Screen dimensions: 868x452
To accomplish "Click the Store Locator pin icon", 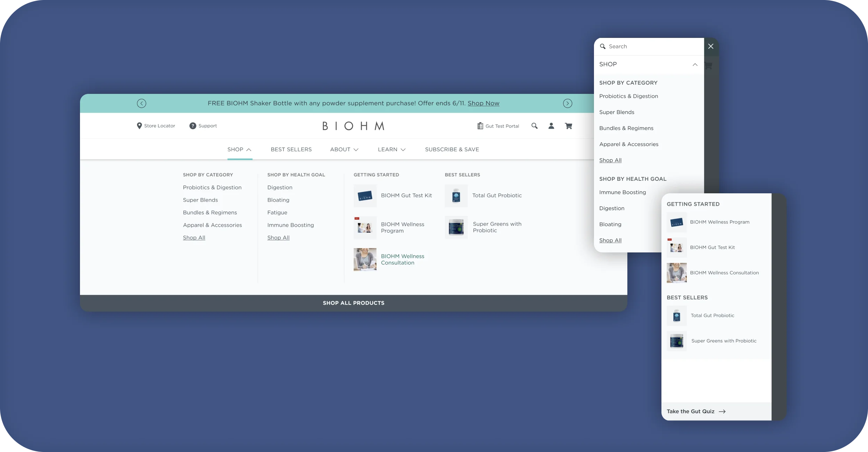I will 139,126.
